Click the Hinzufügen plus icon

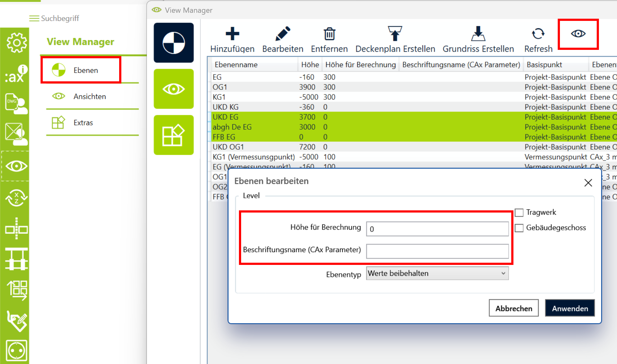point(232,34)
